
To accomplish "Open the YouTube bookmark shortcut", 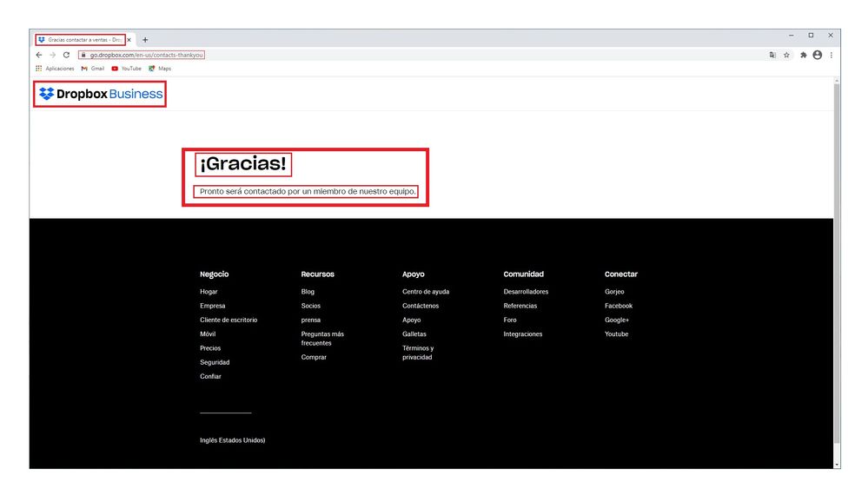I will click(126, 68).
